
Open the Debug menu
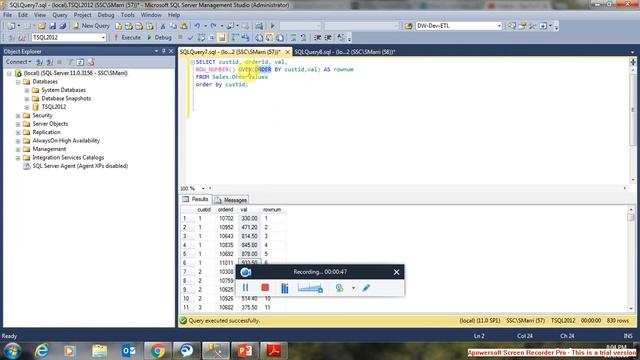[106, 15]
